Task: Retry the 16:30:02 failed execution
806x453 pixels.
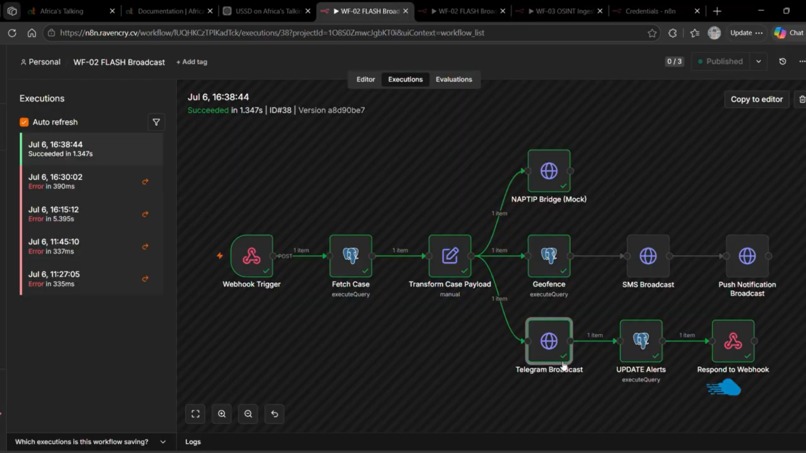Action: (x=145, y=182)
